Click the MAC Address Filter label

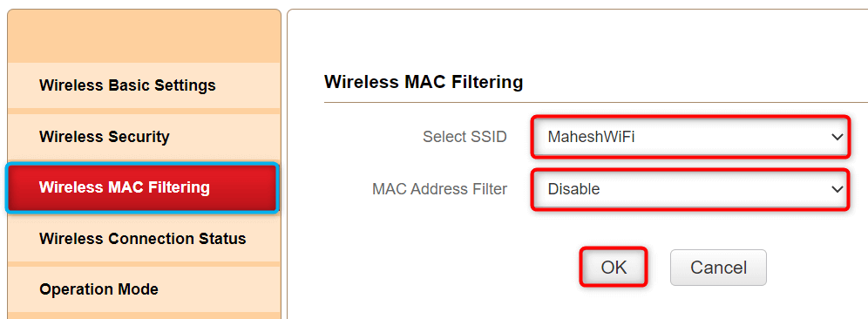click(439, 189)
